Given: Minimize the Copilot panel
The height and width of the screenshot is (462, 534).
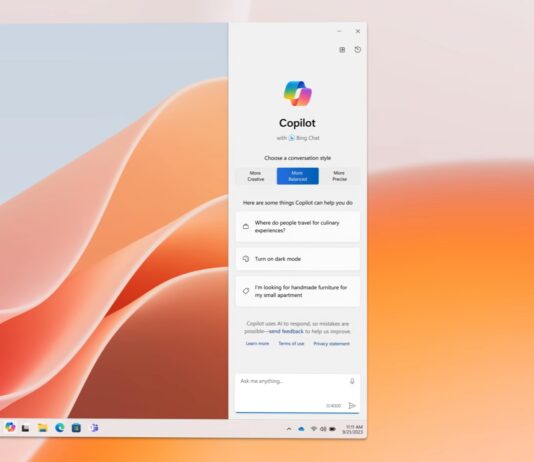Looking at the screenshot, I should [339, 31].
